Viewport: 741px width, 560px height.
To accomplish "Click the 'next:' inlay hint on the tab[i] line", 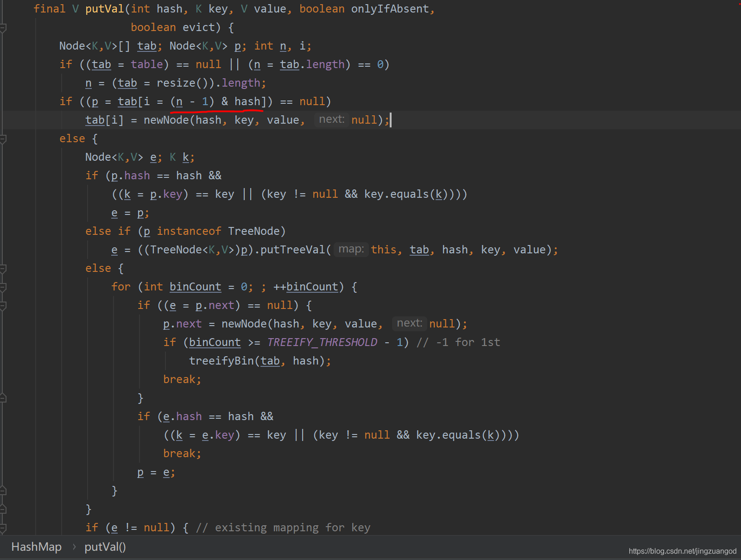I will pyautogui.click(x=331, y=120).
